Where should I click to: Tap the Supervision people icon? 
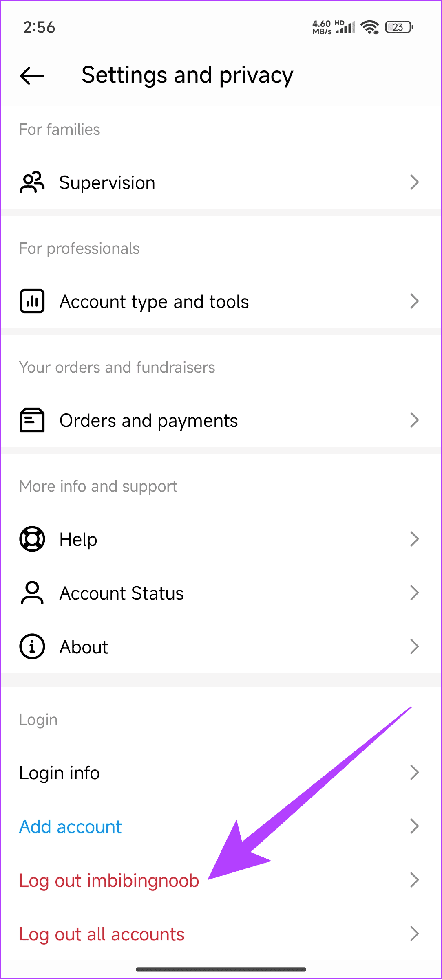tap(32, 182)
